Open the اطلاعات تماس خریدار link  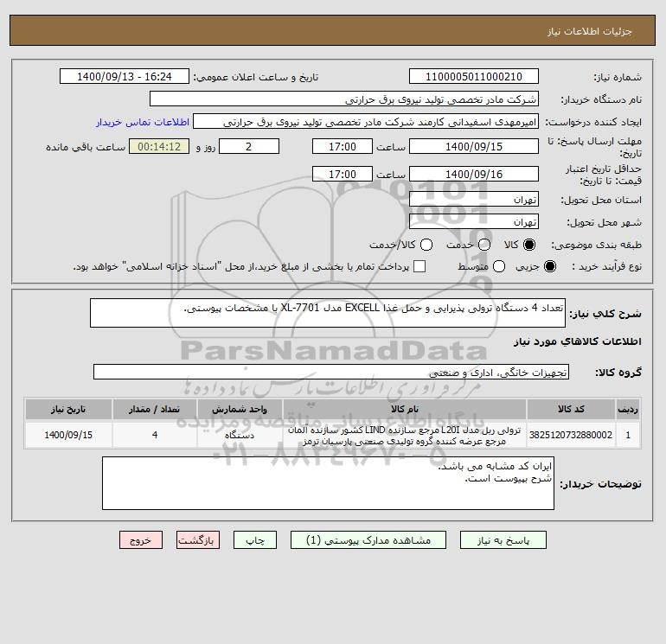pos(143,122)
